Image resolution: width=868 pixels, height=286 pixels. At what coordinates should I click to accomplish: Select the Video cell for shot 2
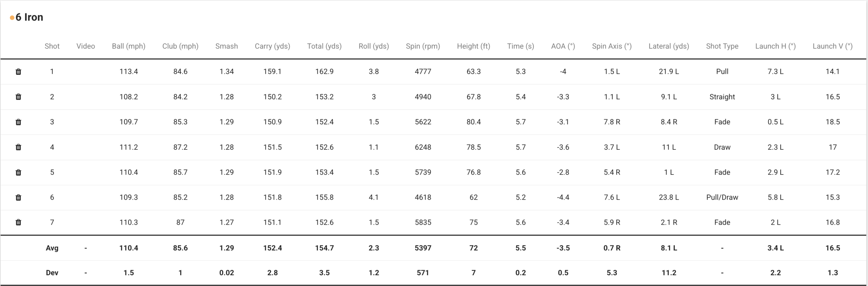[x=86, y=97]
